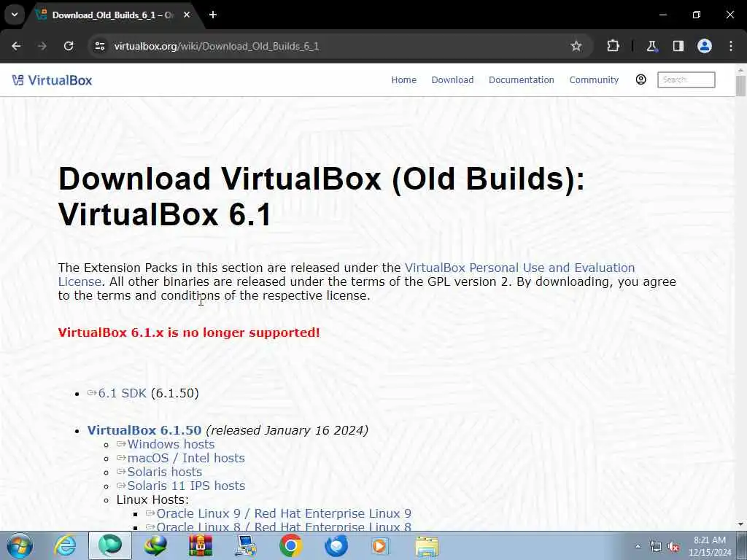Viewport: 747px width, 560px height.
Task: Open the Download navigation item
Action: tap(452, 80)
